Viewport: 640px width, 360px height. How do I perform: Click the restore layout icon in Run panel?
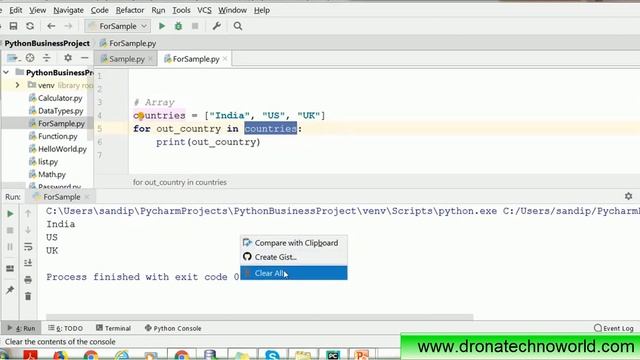click(x=10, y=269)
